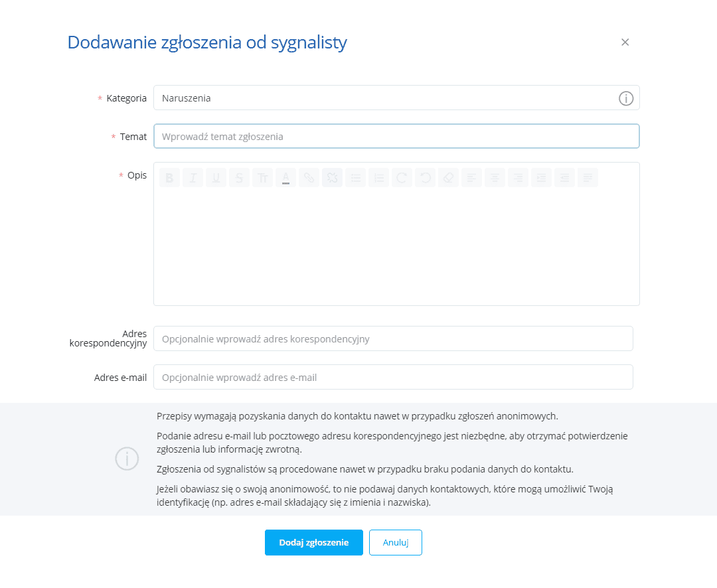Toggle italic formatting in Opis editor

[x=193, y=177]
